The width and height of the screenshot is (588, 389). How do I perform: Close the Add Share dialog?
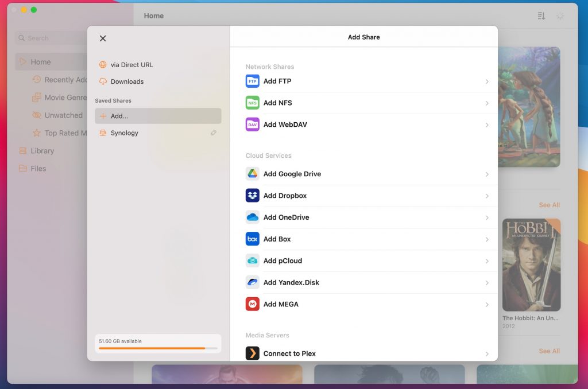pyautogui.click(x=103, y=38)
